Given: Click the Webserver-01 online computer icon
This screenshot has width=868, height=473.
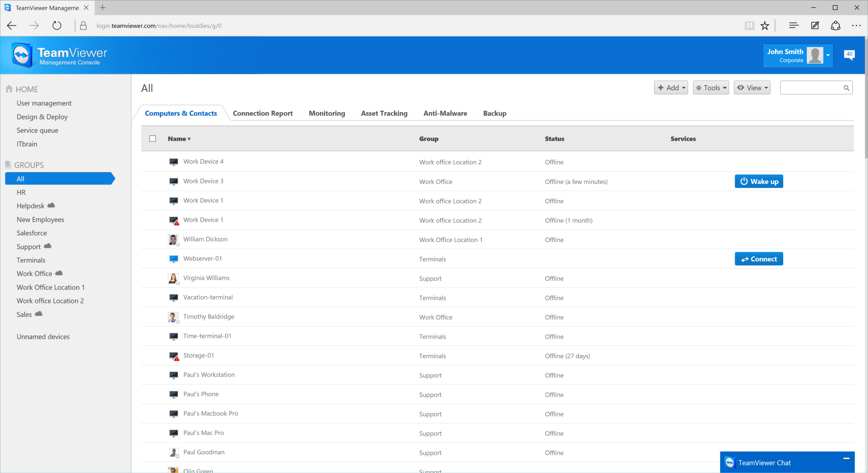Looking at the screenshot, I should [173, 259].
